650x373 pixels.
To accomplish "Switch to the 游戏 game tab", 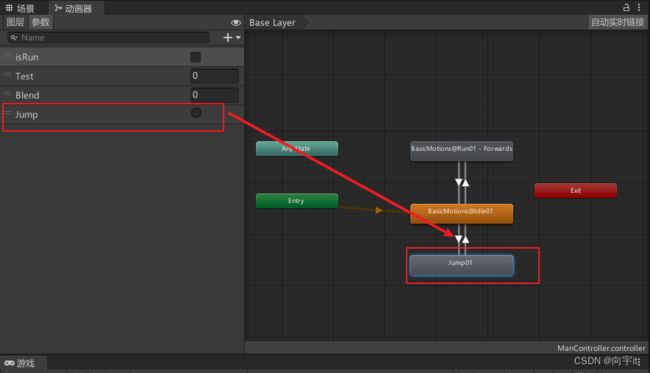I will tap(20, 363).
